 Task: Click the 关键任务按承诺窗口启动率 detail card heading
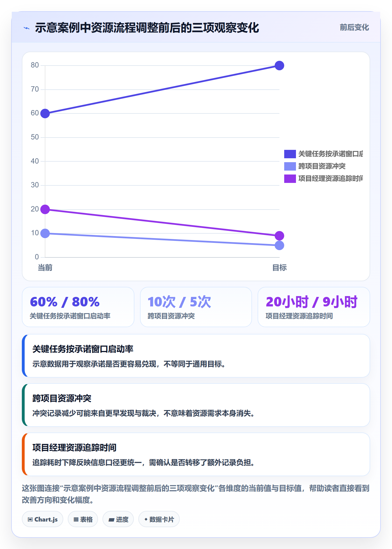pos(83,349)
